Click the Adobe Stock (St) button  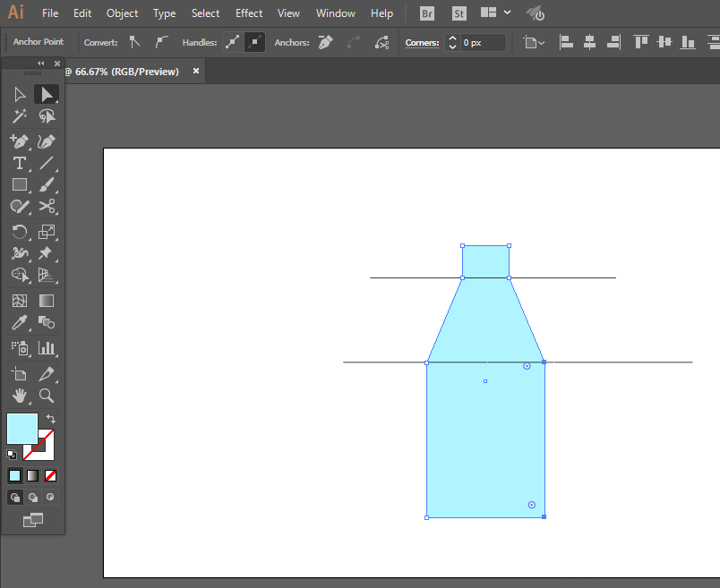point(459,13)
